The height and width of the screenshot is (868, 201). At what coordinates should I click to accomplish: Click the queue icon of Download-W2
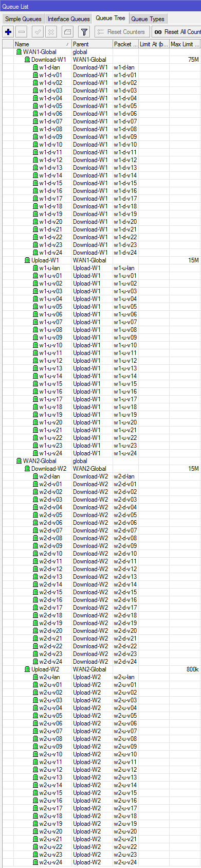(27, 469)
